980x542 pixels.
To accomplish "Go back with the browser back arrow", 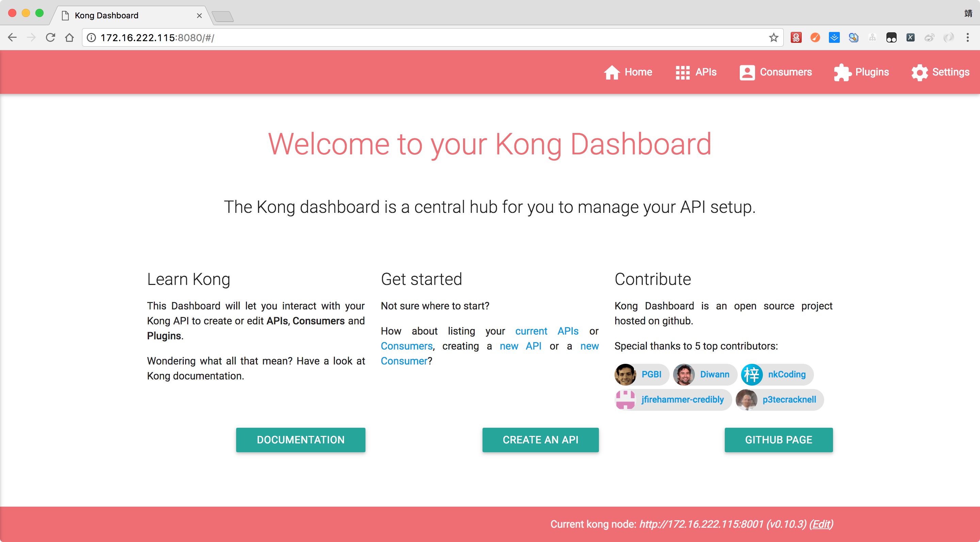I will 12,37.
